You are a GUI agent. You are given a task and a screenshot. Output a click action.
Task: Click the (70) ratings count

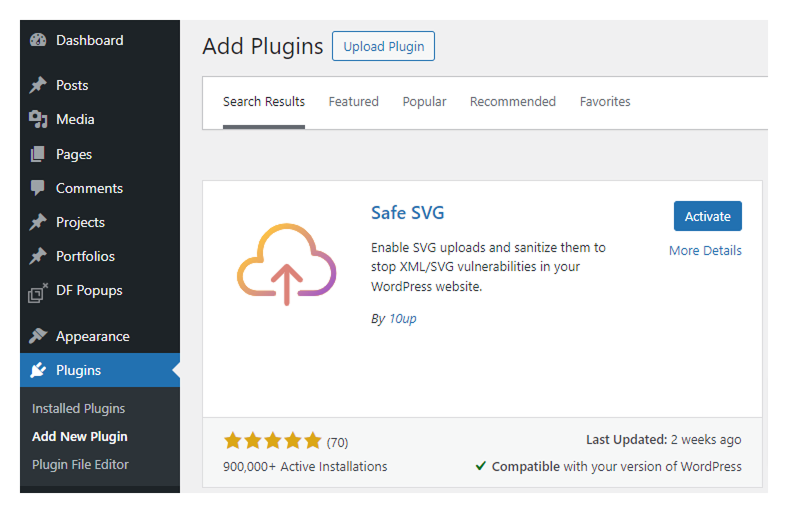tap(337, 442)
